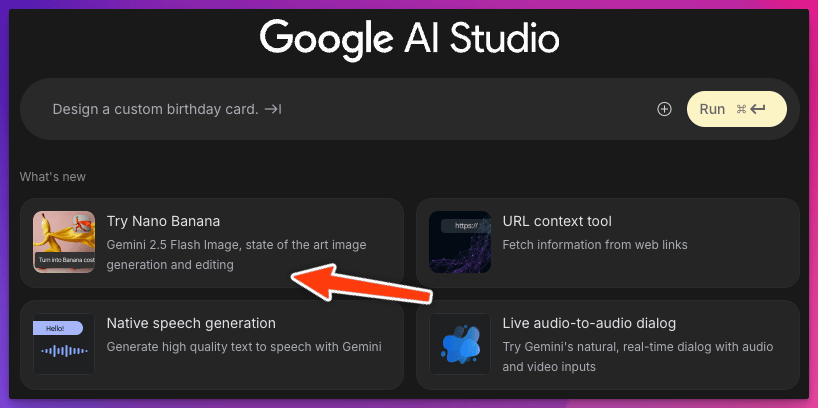This screenshot has height=408, width=818.
Task: Open the Native speech generation waveform thumbnail
Action: pyautogui.click(x=64, y=344)
